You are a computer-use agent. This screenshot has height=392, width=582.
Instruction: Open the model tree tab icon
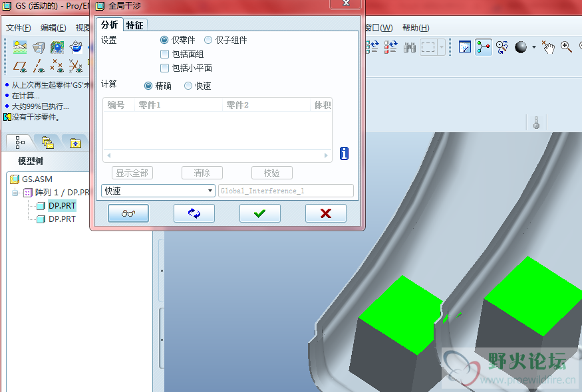[x=20, y=142]
